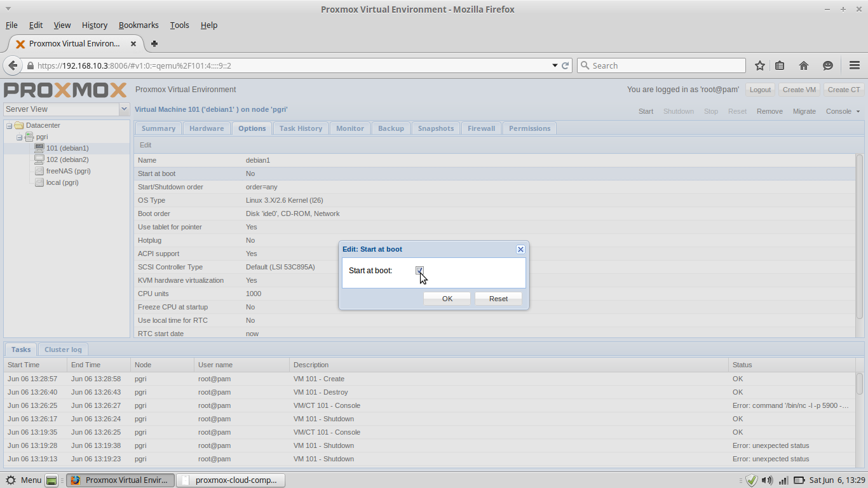This screenshot has height=488, width=868.
Task: Click the Create CT button
Action: tap(844, 90)
